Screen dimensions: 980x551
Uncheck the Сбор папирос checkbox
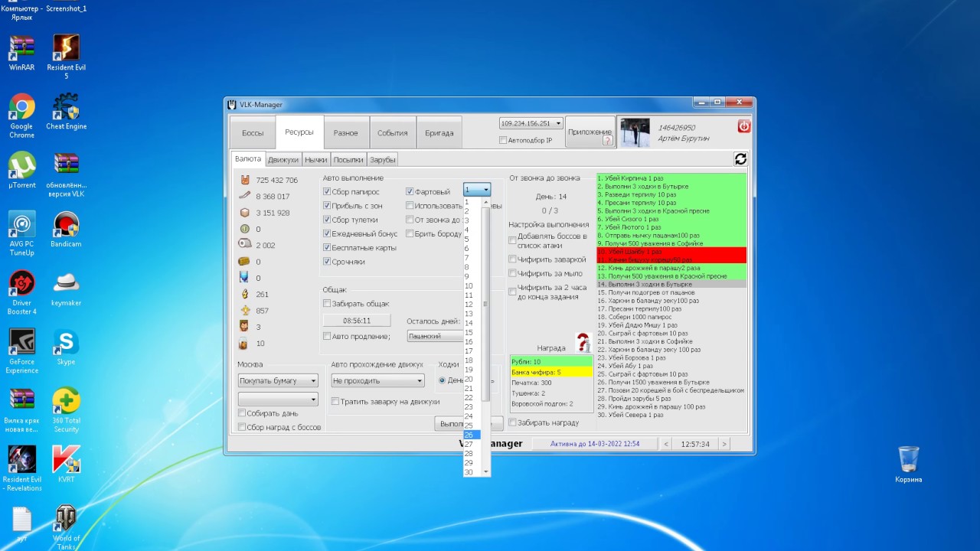tap(327, 192)
